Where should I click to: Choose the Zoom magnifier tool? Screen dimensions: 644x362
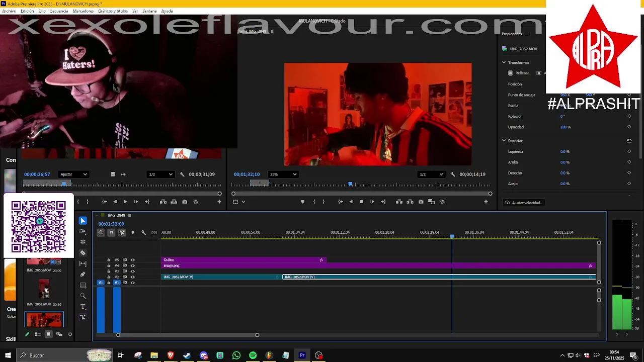click(83, 296)
